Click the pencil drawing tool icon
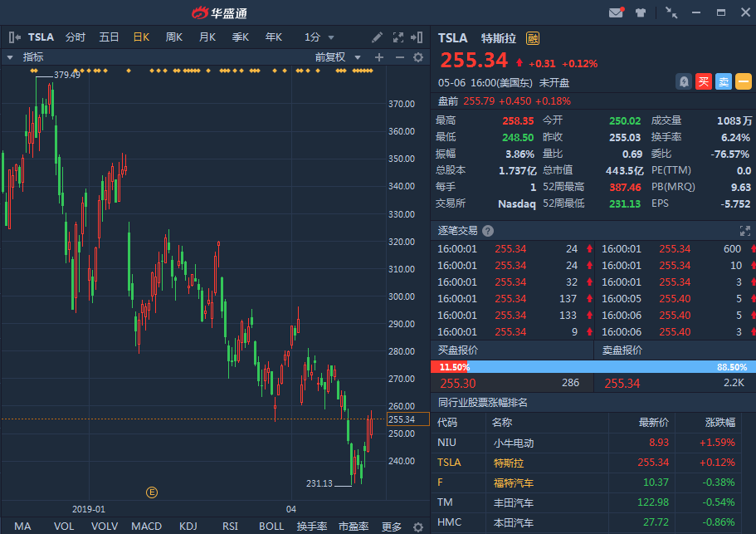This screenshot has width=756, height=534. click(x=377, y=37)
